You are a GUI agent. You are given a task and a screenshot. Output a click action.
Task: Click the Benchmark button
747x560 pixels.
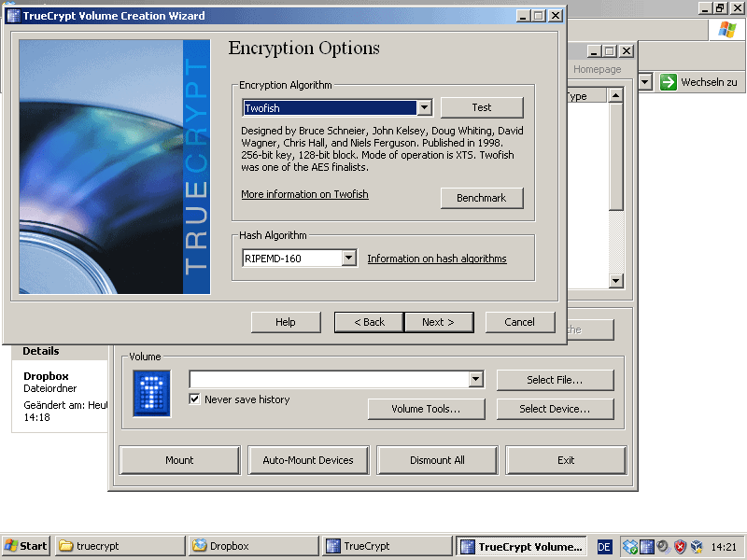pyautogui.click(x=482, y=198)
